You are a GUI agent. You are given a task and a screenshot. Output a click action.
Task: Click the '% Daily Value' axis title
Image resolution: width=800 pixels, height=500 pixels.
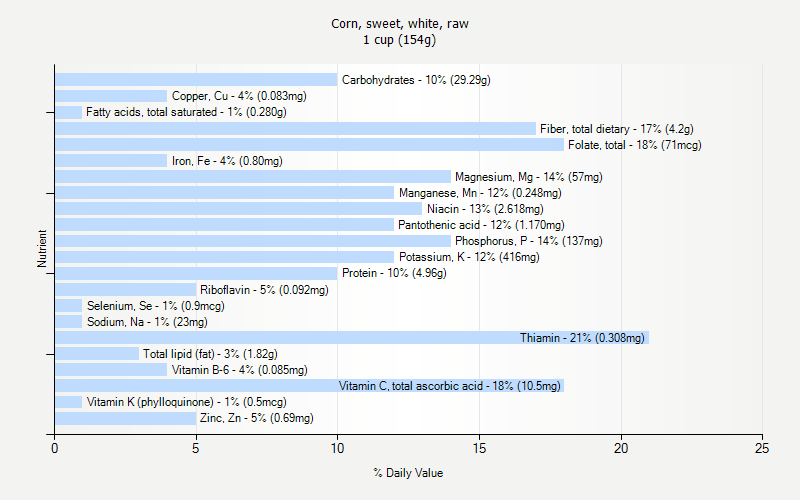point(408,473)
